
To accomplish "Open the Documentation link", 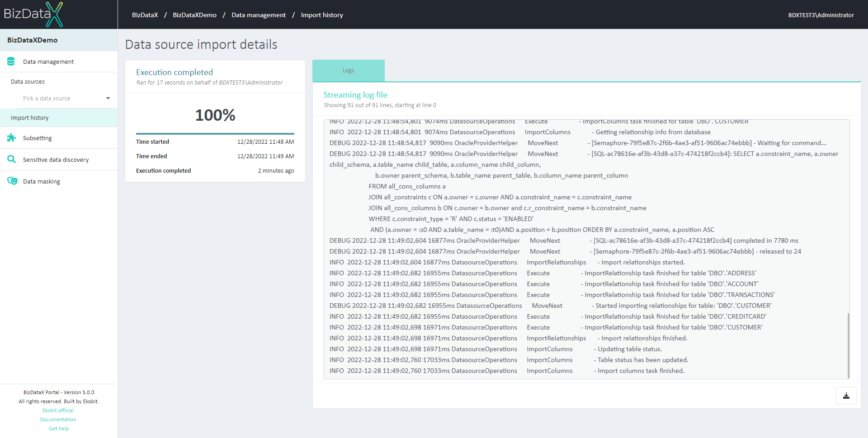I will (58, 419).
